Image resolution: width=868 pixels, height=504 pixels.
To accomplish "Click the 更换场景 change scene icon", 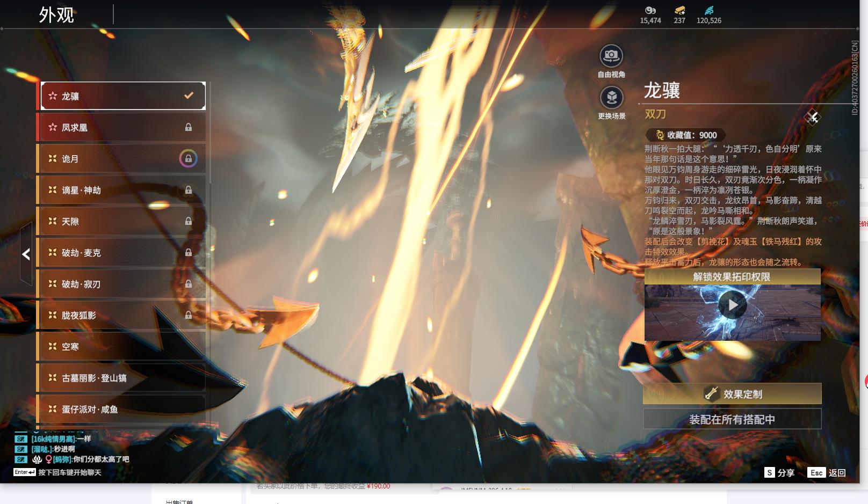I will tap(611, 98).
